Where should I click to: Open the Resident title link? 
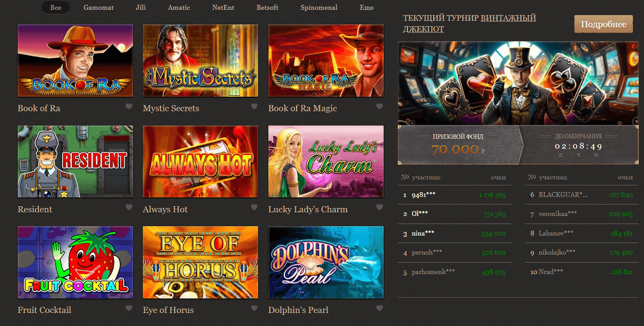click(x=35, y=209)
